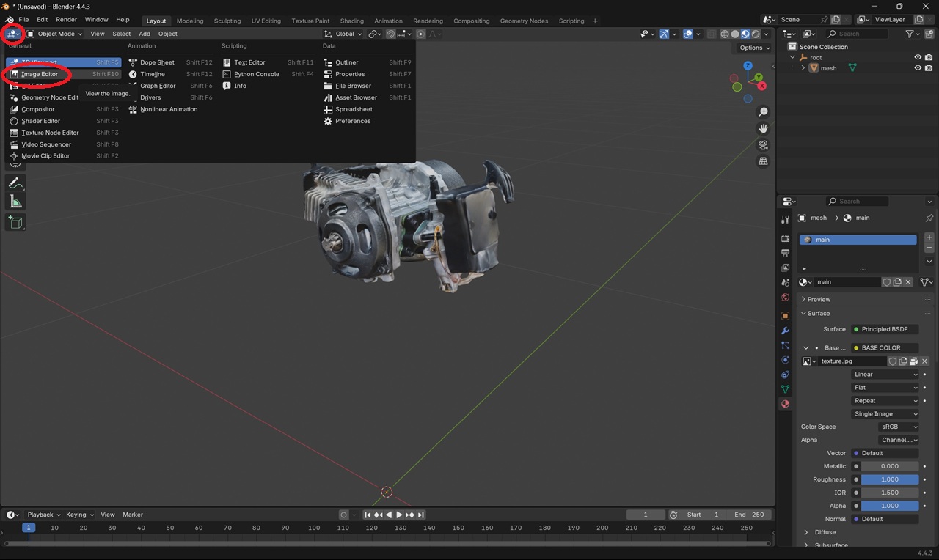Click the viewport Options button
This screenshot has height=560, width=939.
(754, 48)
